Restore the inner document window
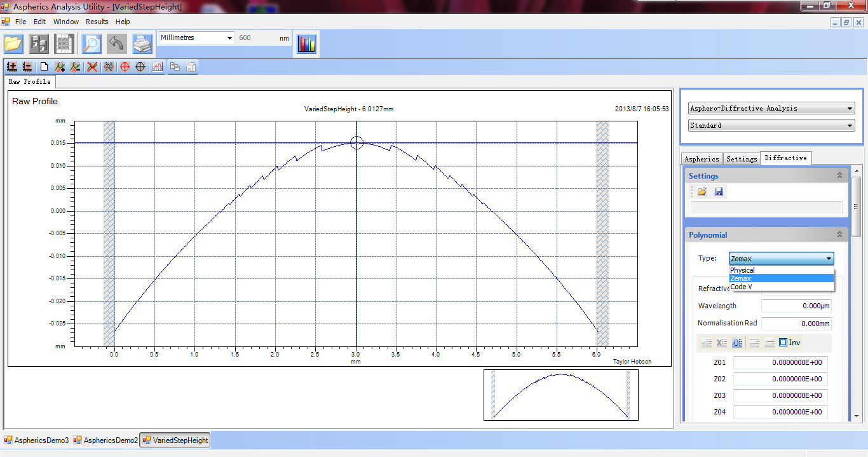 click(846, 22)
